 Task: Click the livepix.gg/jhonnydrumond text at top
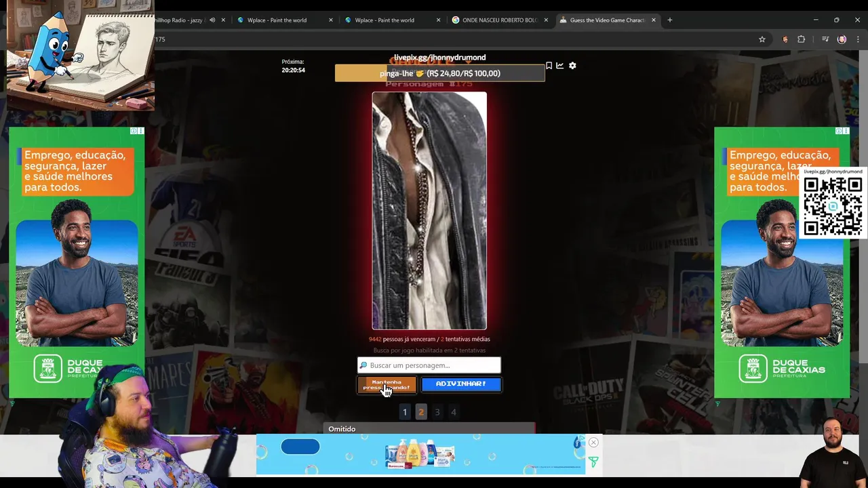(x=439, y=58)
